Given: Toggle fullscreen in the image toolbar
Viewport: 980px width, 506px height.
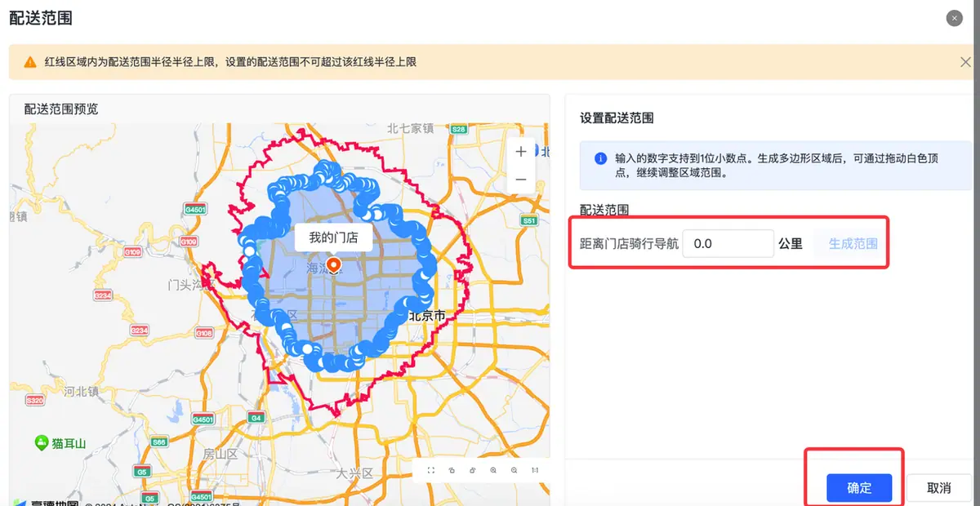Looking at the screenshot, I should tap(430, 470).
